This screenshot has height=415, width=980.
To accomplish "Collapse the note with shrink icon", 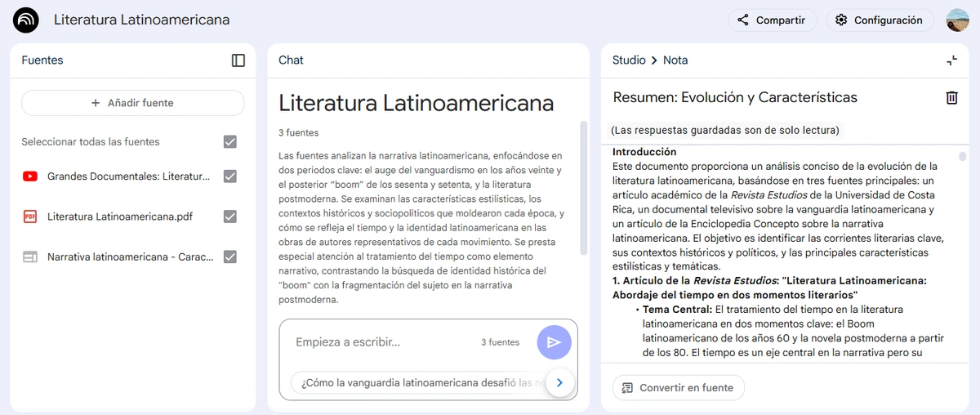I will [951, 60].
